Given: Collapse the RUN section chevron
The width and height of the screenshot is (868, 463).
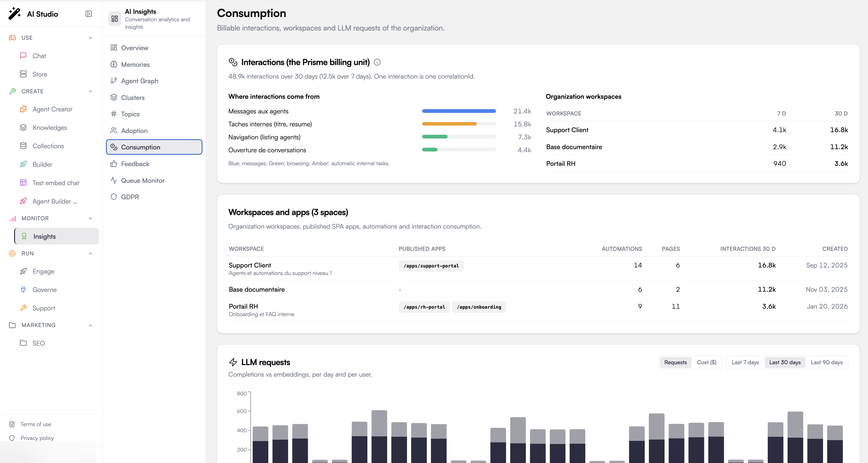Looking at the screenshot, I should (90, 254).
